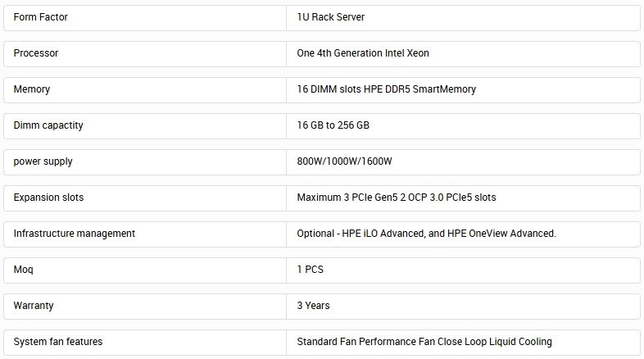Click the Memory label cell

[32, 89]
